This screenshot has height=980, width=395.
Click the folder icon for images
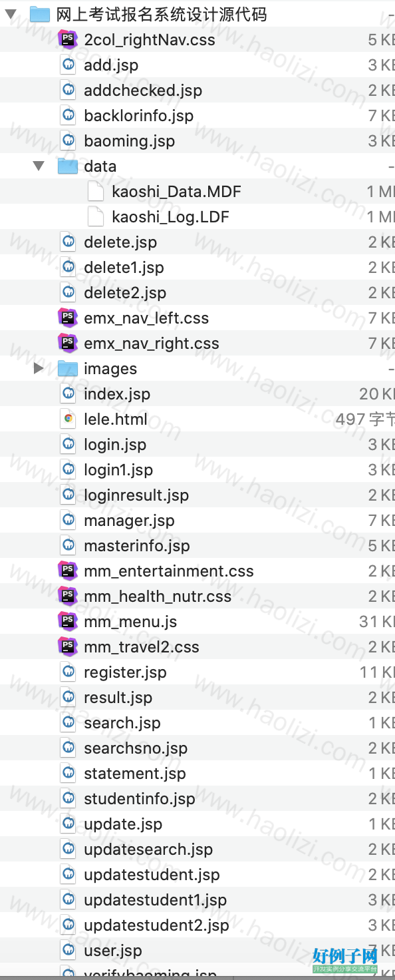(68, 369)
